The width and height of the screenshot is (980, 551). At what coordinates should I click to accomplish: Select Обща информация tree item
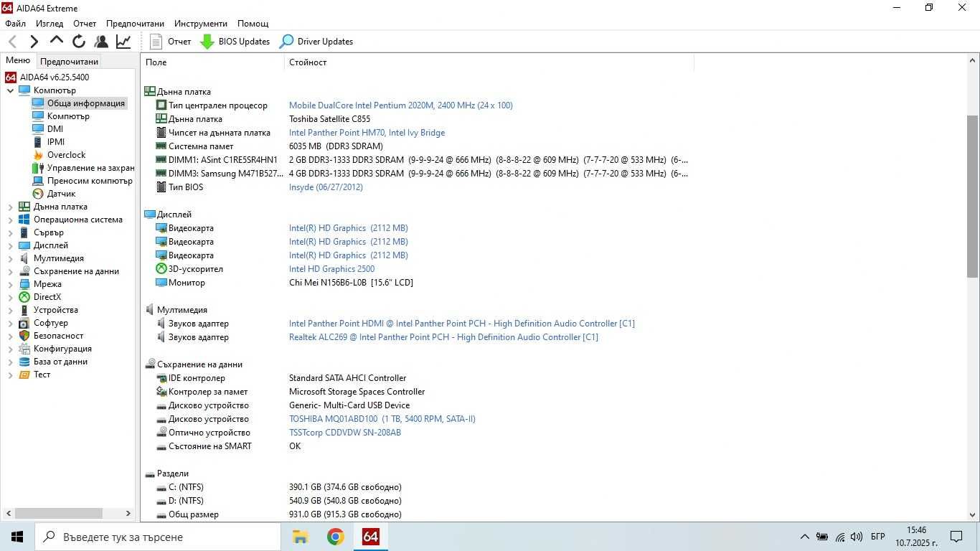(x=85, y=103)
